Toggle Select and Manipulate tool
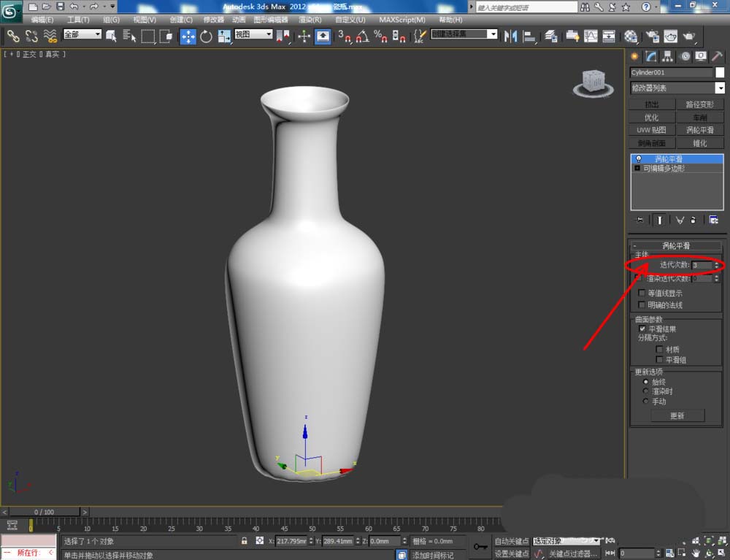 tap(304, 36)
